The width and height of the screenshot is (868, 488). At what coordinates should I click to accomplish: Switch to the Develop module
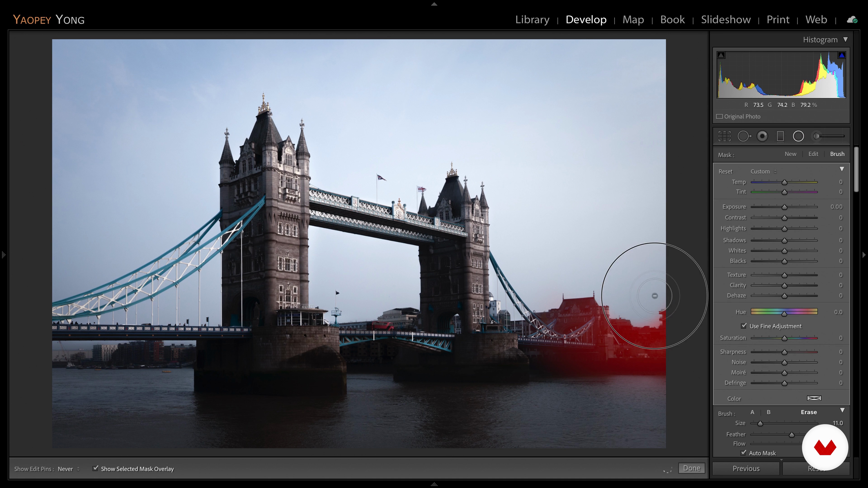(x=586, y=19)
